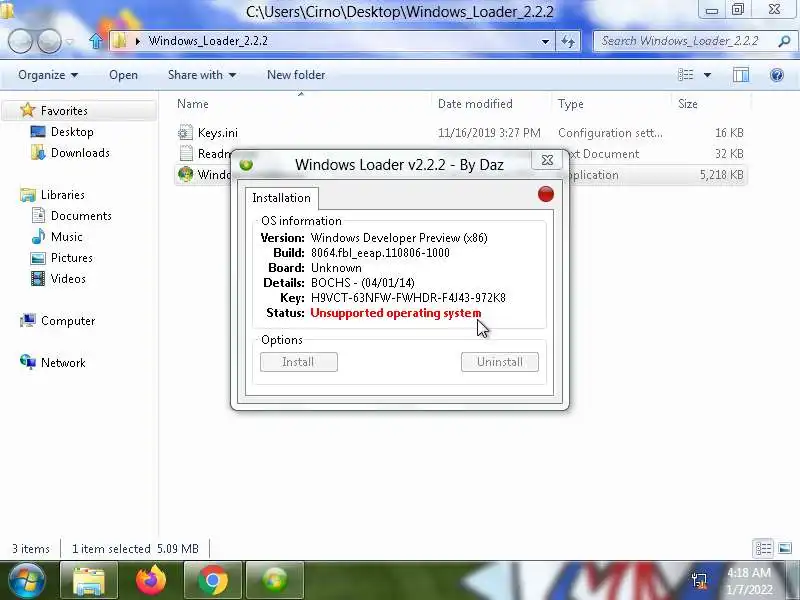
Task: Click the Explorer Back navigation arrow
Action: click(21, 41)
